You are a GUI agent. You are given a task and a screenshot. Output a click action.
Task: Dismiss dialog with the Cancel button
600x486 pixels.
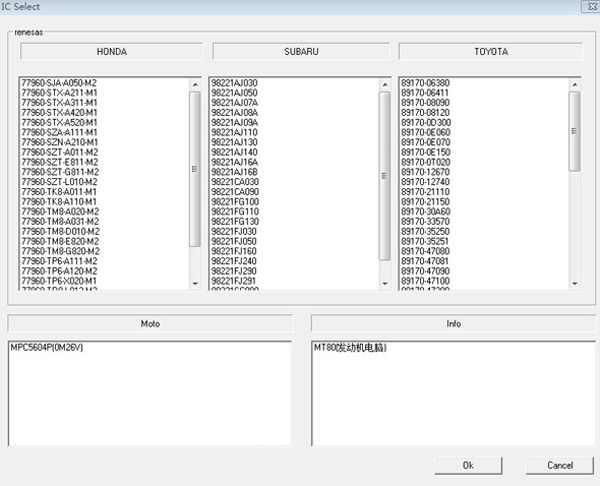560,465
